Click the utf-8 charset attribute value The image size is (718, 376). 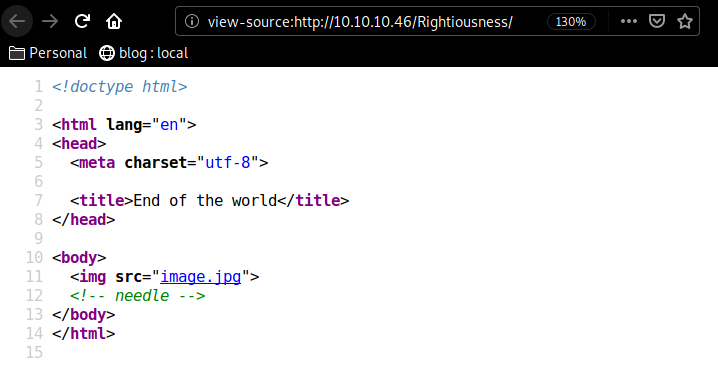pyautogui.click(x=228, y=163)
